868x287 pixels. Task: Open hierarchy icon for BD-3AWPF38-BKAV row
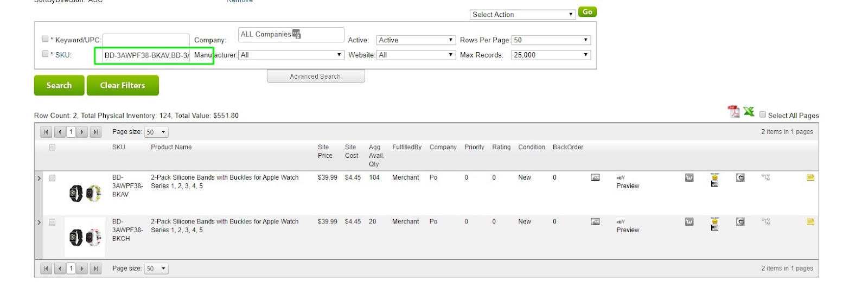tap(765, 177)
